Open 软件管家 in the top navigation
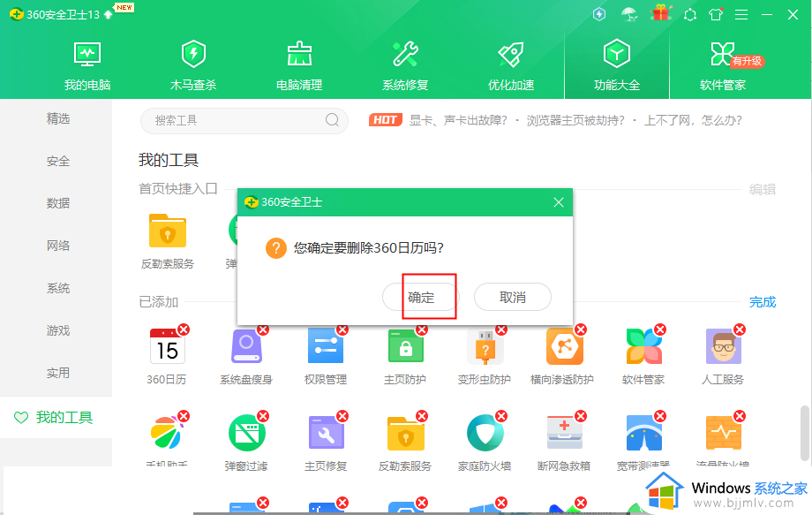This screenshot has width=812, height=515. [723, 66]
